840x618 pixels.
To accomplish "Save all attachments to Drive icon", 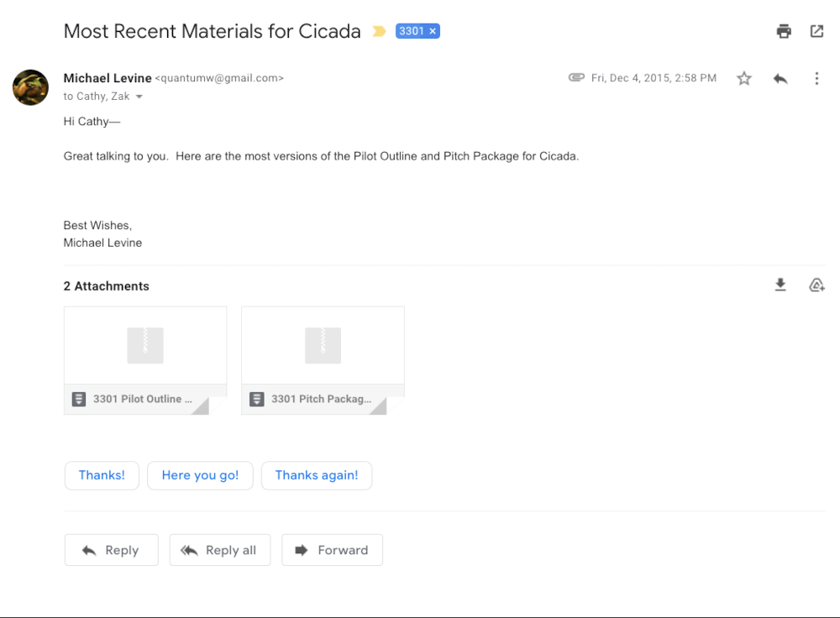I will pos(816,285).
